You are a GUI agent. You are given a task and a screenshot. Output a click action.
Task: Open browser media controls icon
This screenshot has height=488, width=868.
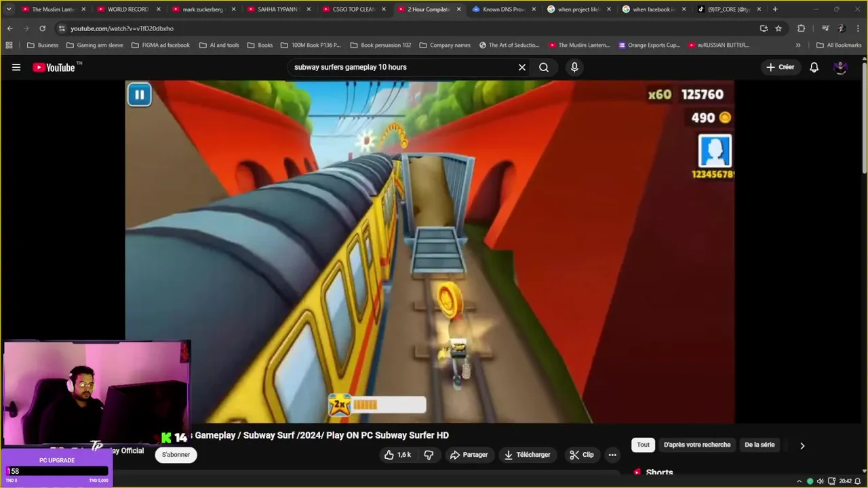pos(825,28)
